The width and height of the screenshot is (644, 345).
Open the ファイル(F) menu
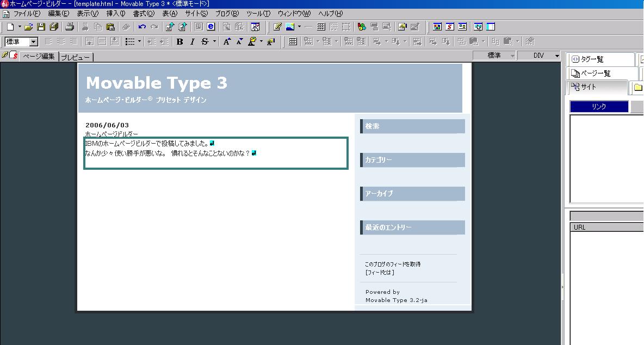(26, 14)
